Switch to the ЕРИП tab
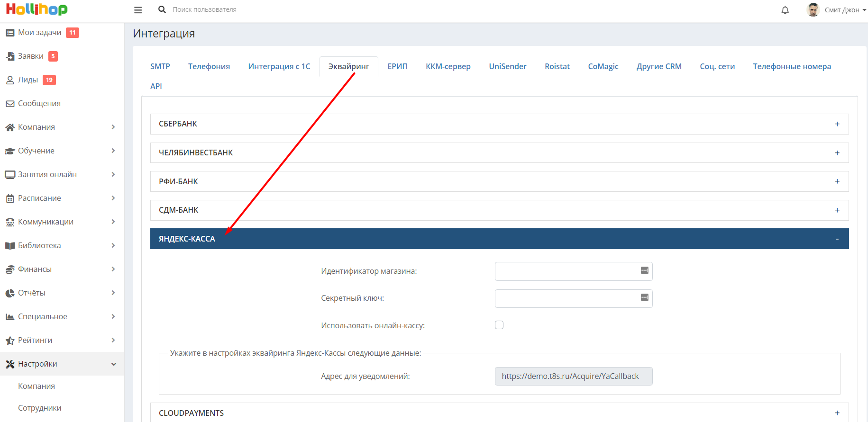Image resolution: width=868 pixels, height=422 pixels. point(398,66)
